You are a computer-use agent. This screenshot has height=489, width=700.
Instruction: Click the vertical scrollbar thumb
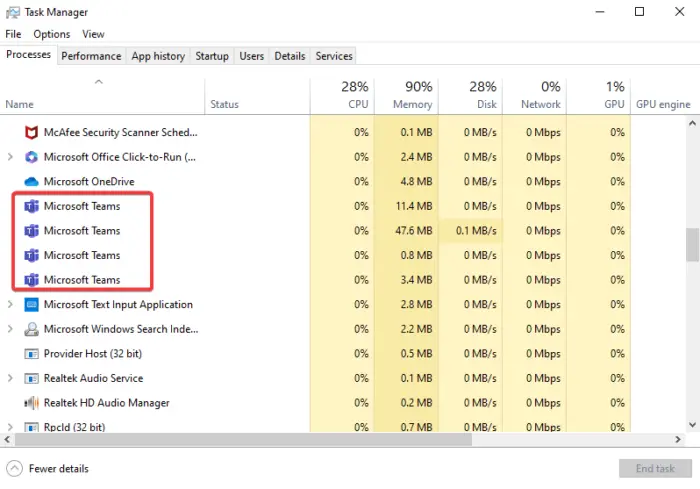692,245
